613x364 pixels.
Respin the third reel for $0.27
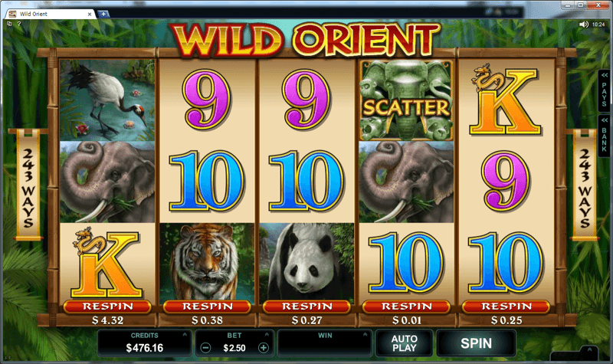(x=307, y=307)
